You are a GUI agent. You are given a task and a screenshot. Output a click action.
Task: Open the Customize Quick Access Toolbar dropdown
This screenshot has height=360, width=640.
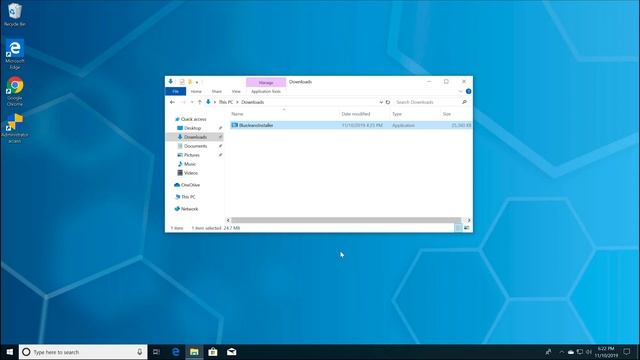[x=197, y=82]
